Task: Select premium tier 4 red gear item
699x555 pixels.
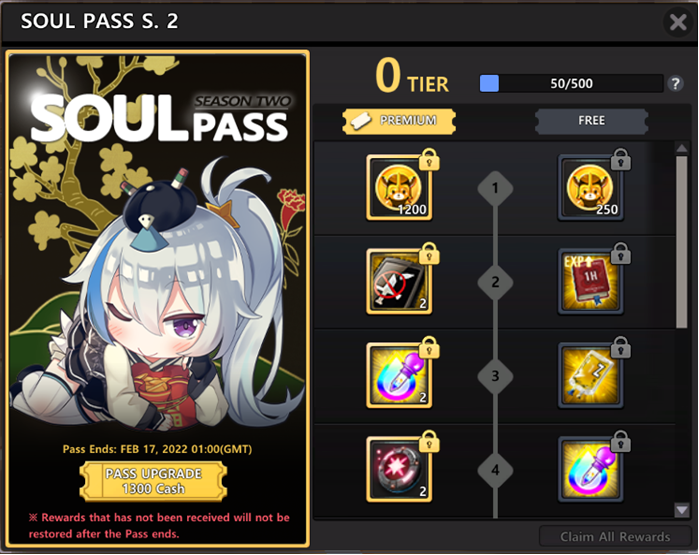Action: pos(399,470)
